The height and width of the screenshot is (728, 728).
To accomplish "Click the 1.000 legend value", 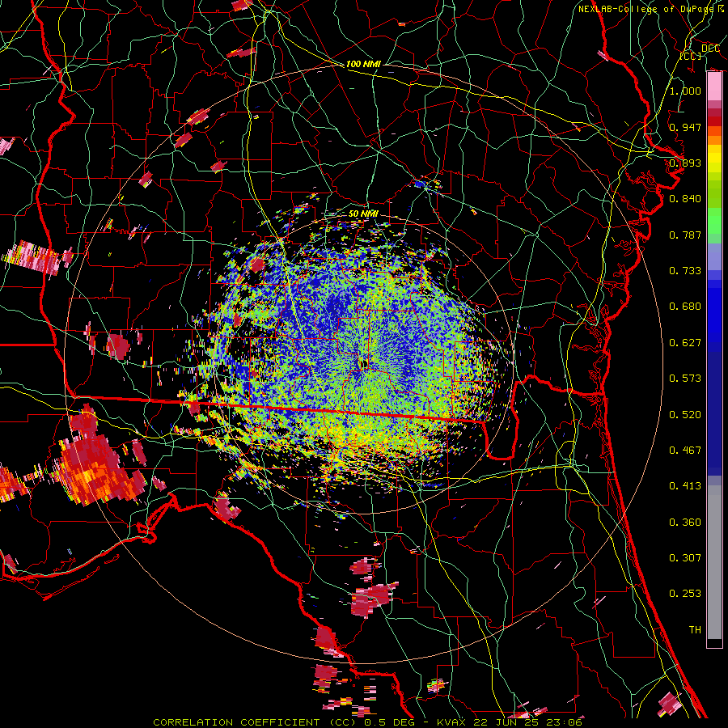I will (x=685, y=91).
